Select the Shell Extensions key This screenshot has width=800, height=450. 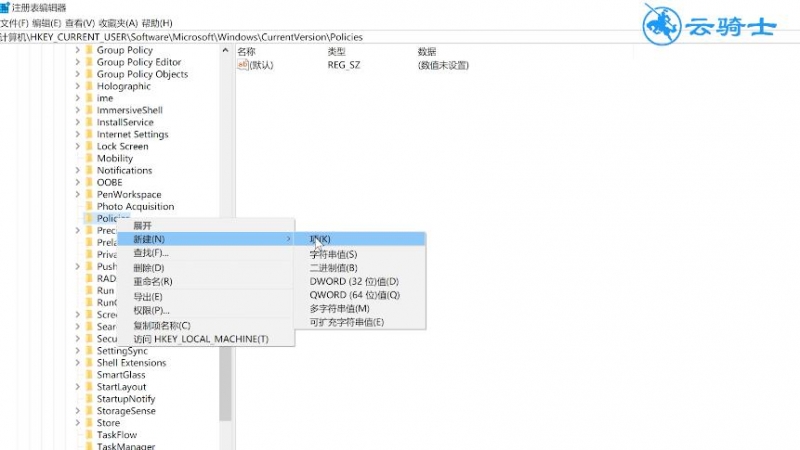132,363
